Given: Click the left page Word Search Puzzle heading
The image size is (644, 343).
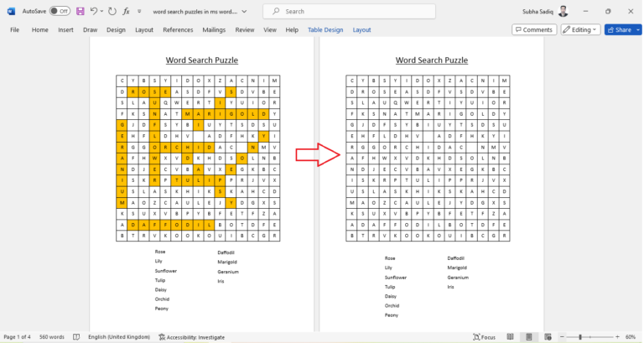Looking at the screenshot, I should [x=201, y=60].
